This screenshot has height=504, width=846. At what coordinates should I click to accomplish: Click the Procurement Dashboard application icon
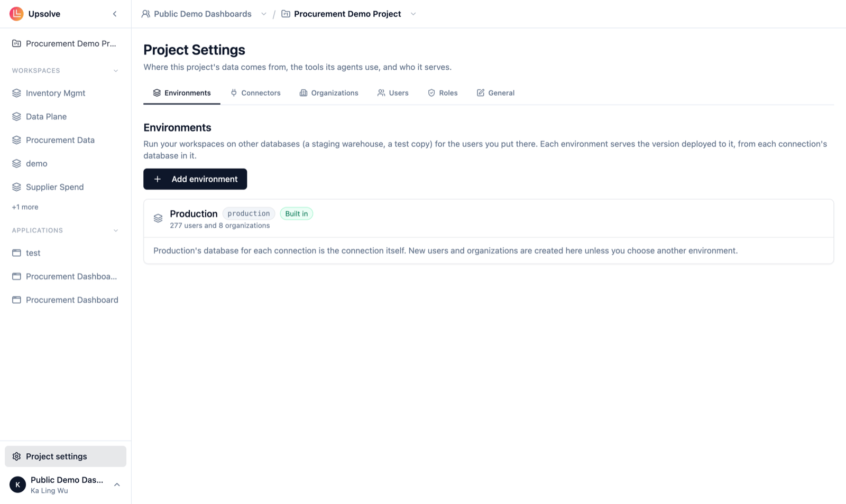click(x=16, y=300)
